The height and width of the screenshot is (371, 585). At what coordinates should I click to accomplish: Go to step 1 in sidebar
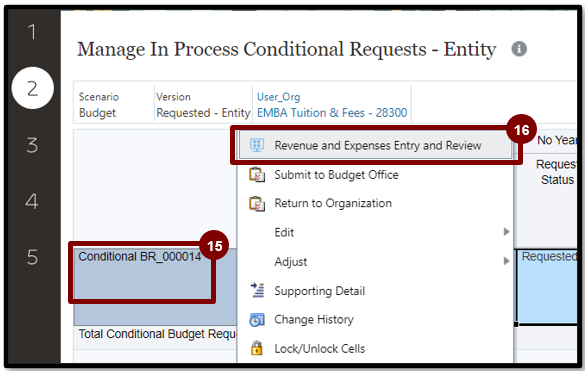click(x=32, y=32)
